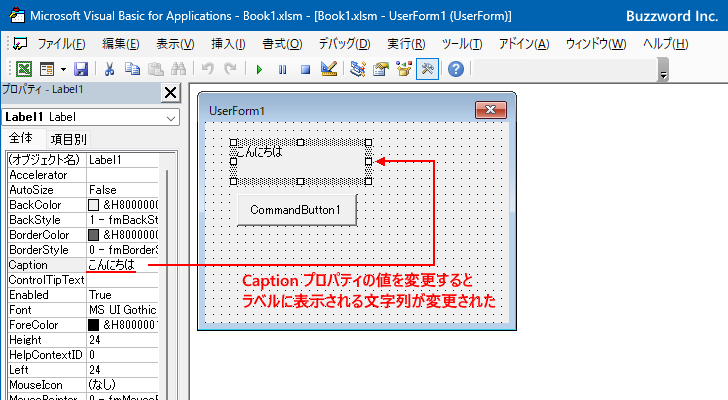This screenshot has height=400, width=728.
Task: Click the Caption value こんにちは
Action: coord(111,265)
